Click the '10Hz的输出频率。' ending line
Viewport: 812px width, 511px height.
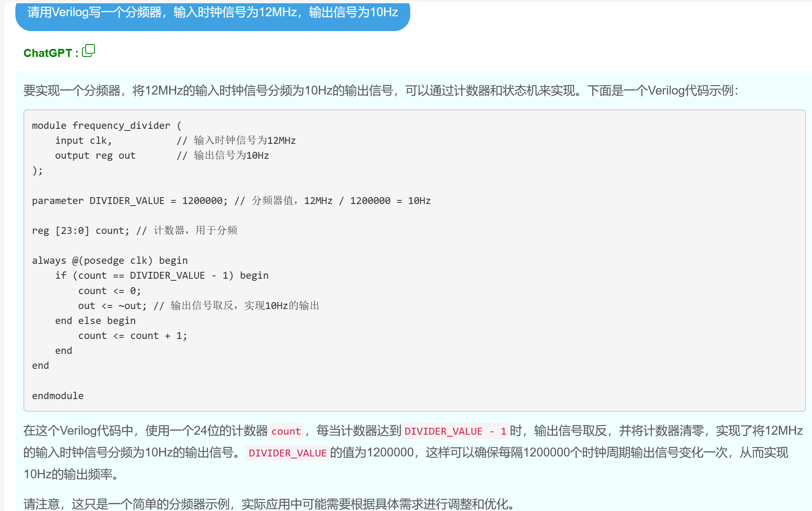(72, 474)
